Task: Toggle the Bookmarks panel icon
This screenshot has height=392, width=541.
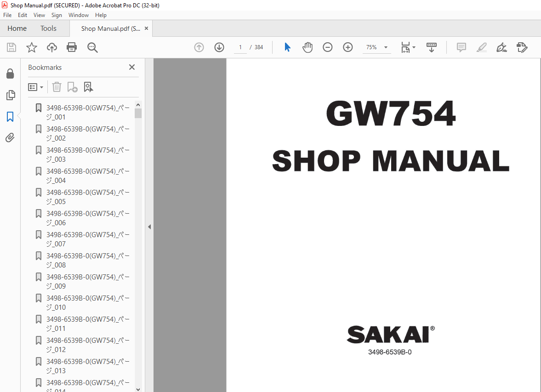Action: (11, 117)
